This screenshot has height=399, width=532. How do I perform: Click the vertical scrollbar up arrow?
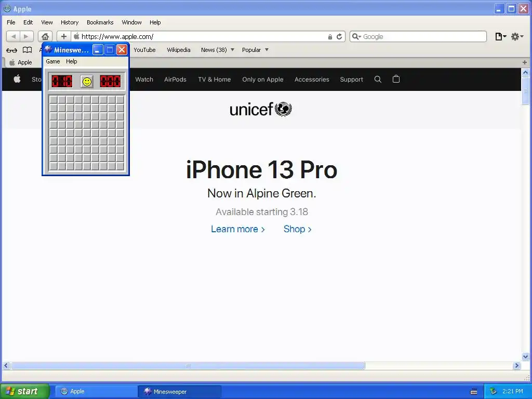(x=525, y=72)
